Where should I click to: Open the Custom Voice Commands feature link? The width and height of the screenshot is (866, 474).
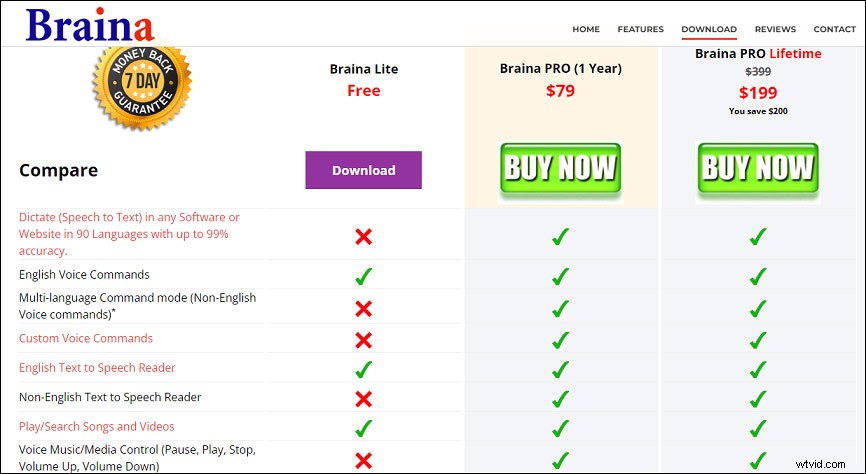[x=86, y=338]
